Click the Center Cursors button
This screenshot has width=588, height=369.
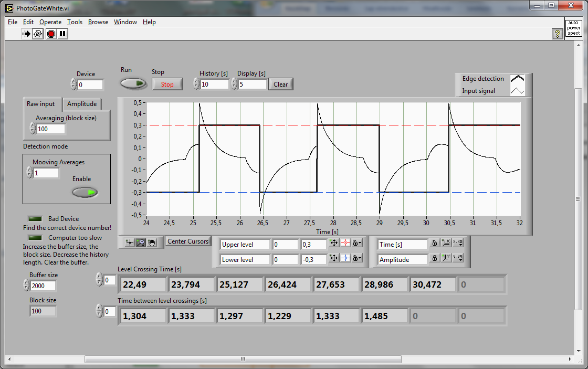[x=188, y=241]
